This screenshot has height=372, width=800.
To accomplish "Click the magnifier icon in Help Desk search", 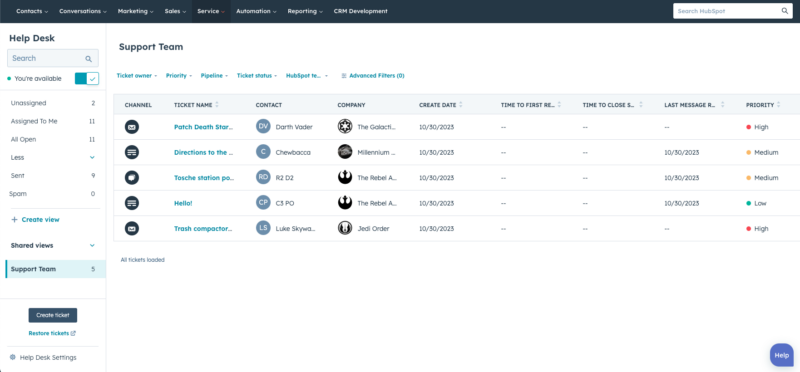I will (x=89, y=59).
